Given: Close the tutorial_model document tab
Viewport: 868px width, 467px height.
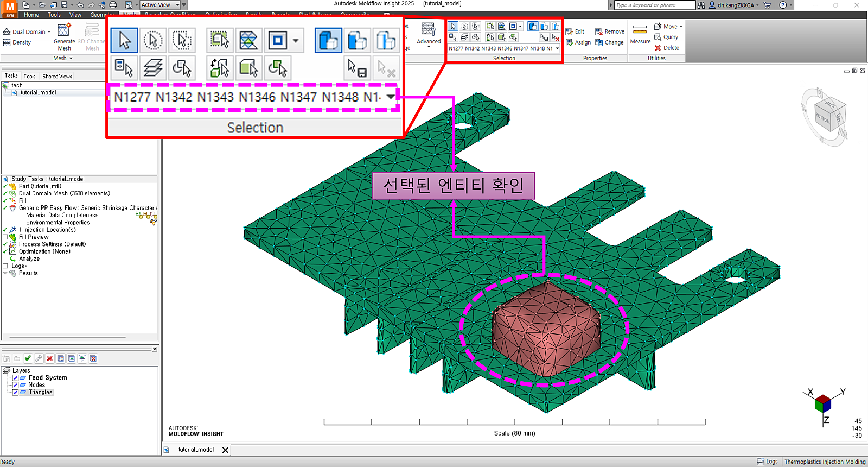Looking at the screenshot, I should 225,450.
